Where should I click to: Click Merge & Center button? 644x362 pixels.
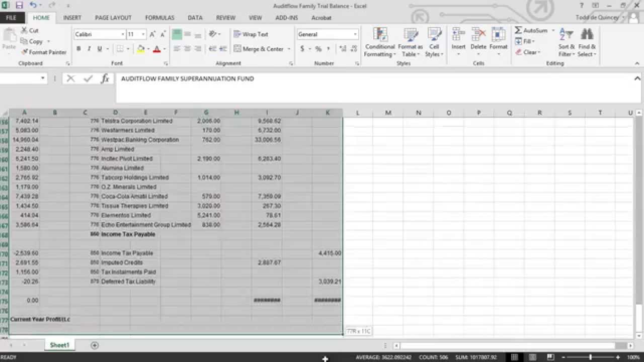259,49
